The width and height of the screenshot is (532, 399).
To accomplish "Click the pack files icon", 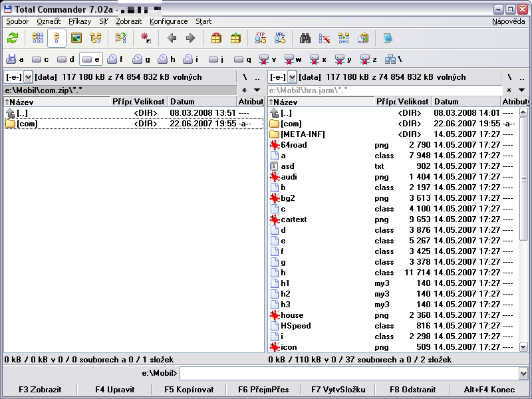I will click(x=216, y=38).
